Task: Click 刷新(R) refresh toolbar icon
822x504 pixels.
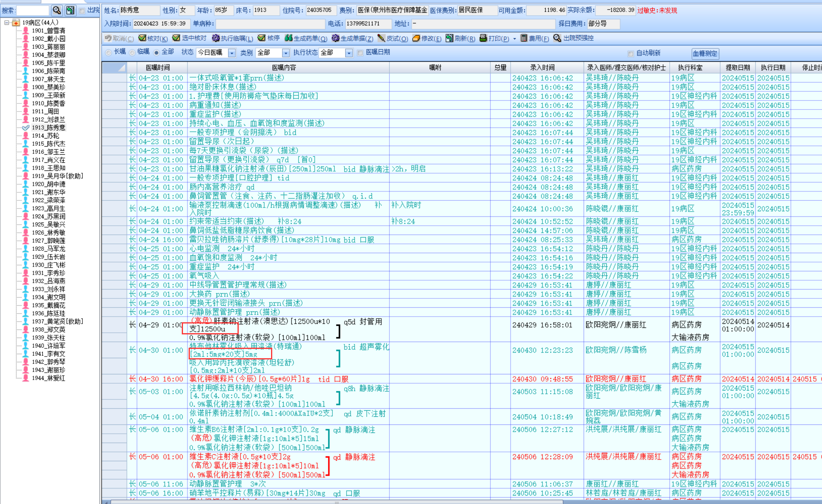Action: 449,38
